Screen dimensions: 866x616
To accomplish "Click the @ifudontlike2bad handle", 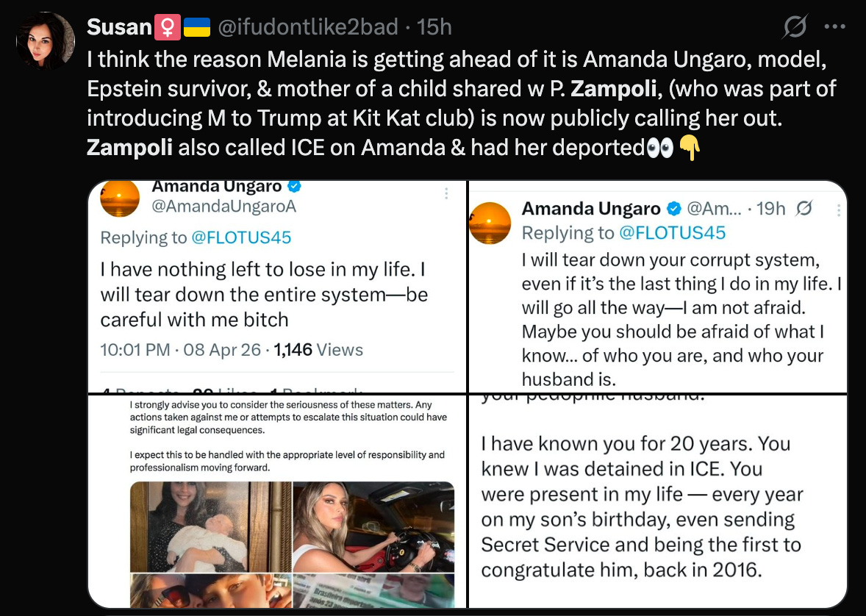I will (307, 26).
